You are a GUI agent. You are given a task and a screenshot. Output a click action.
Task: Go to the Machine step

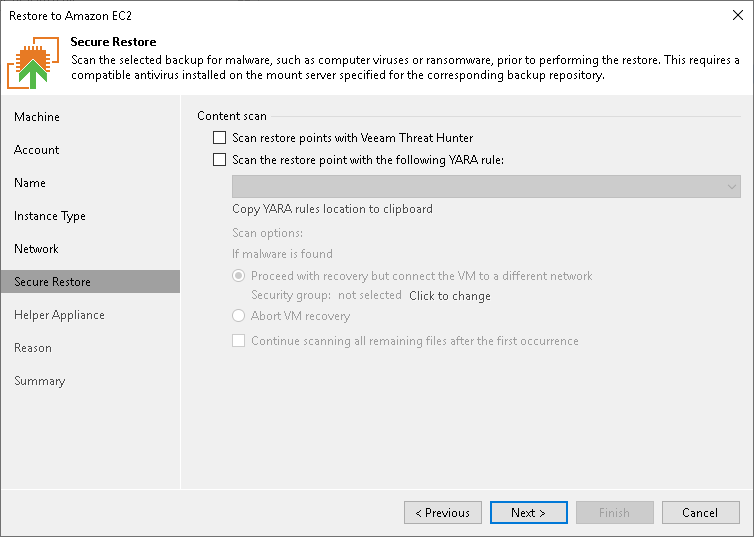pos(37,117)
